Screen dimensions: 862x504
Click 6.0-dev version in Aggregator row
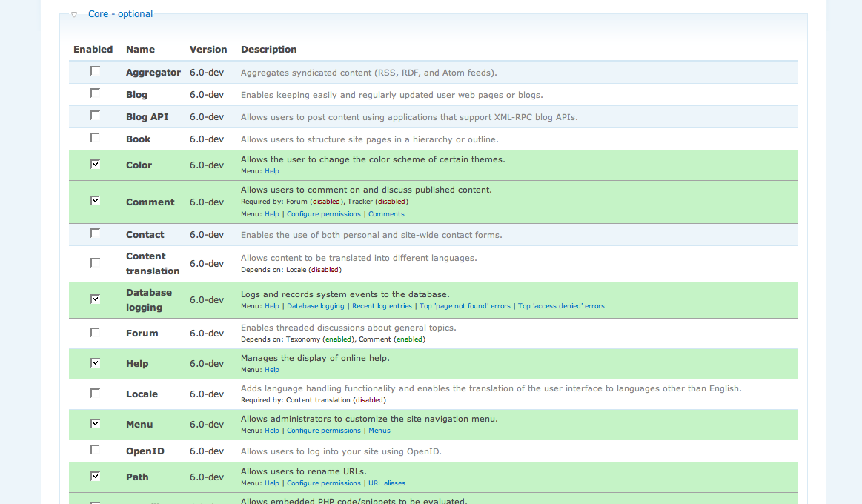click(x=207, y=73)
